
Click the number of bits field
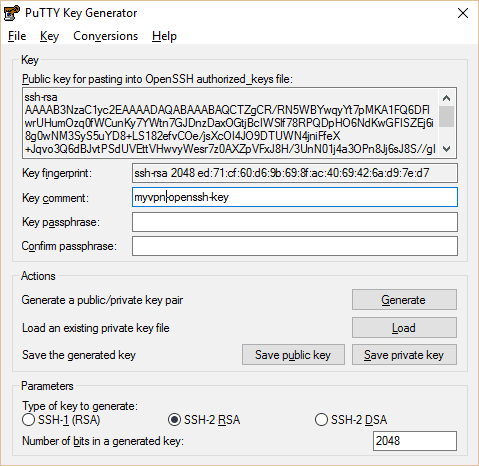(x=415, y=441)
